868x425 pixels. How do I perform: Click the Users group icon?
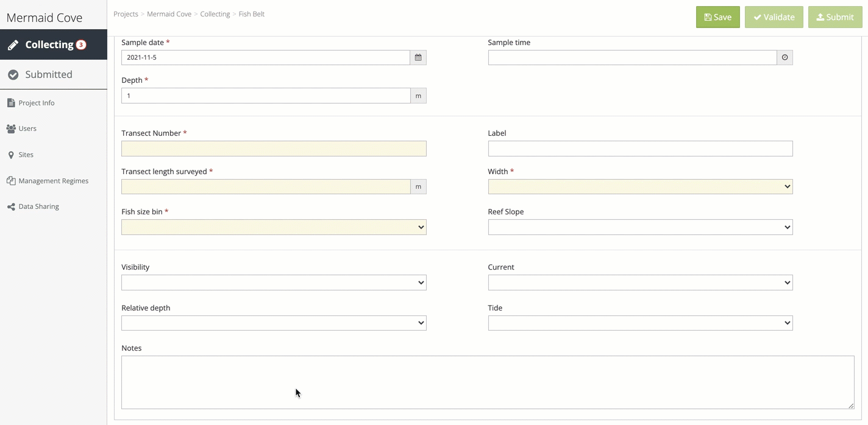pyautogui.click(x=11, y=128)
